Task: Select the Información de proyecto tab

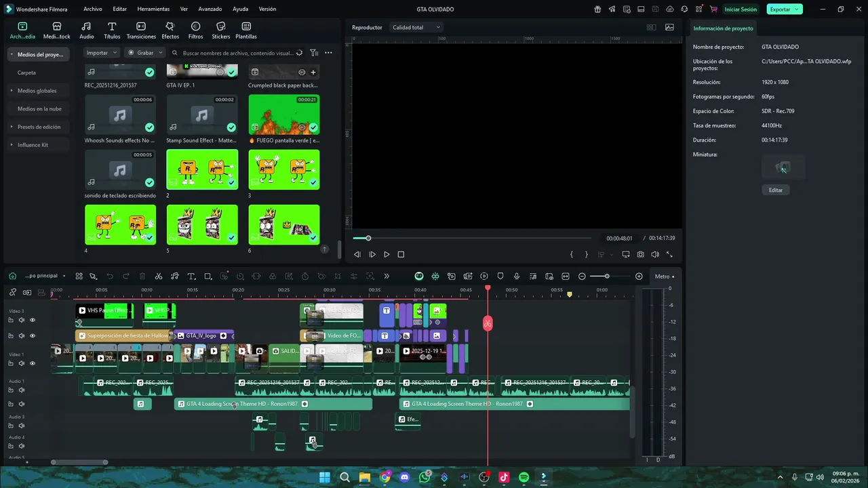Action: (x=724, y=28)
